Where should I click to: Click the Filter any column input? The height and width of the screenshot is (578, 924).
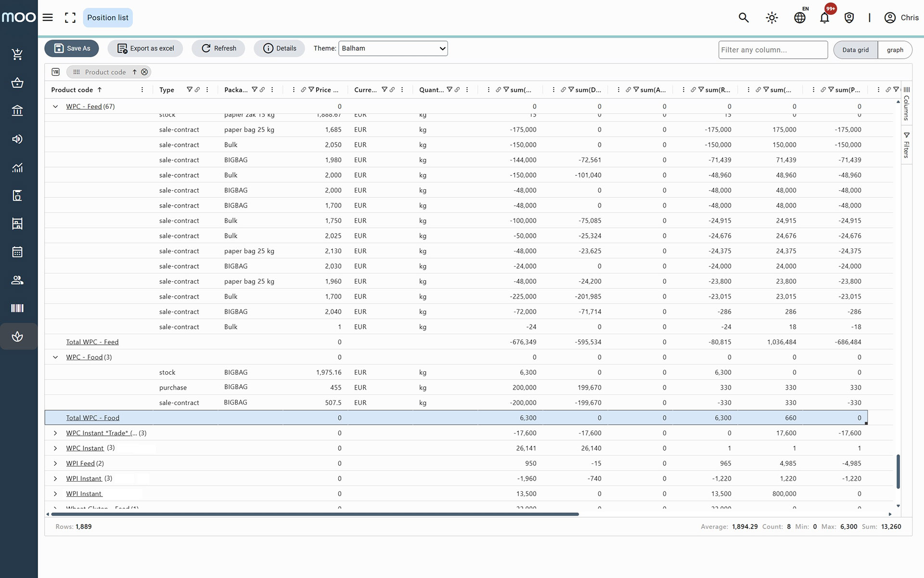click(772, 50)
